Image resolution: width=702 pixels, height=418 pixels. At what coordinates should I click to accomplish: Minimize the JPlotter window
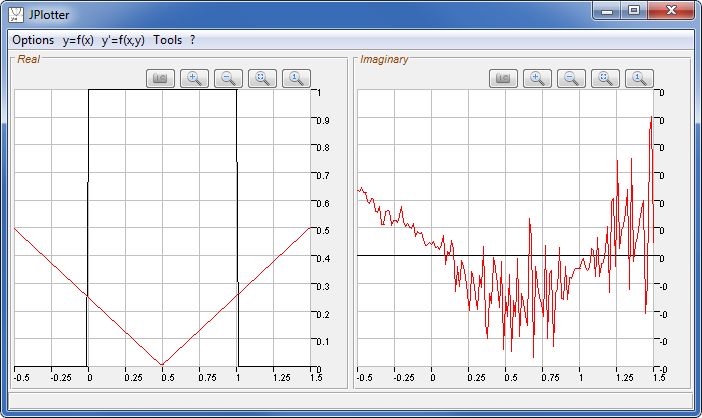606,10
